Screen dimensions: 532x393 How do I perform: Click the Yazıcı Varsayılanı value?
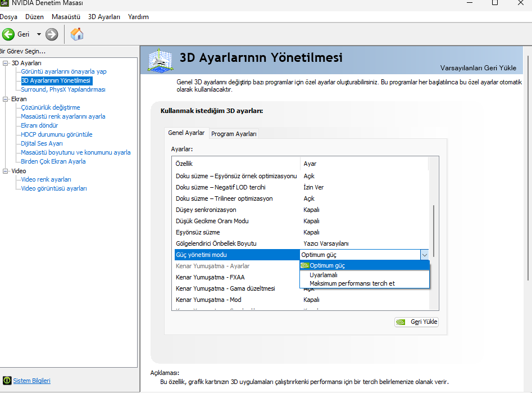tap(326, 243)
